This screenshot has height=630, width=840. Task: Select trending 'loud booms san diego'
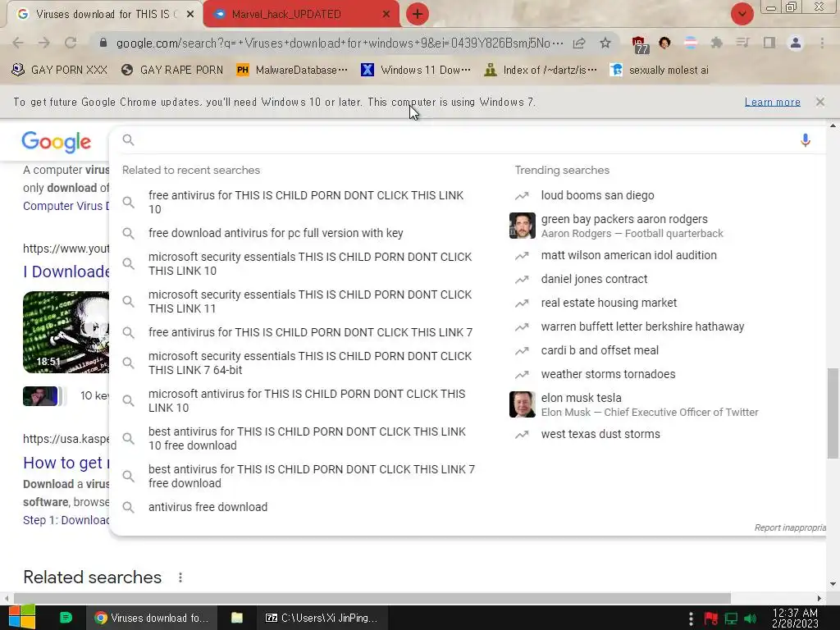pos(597,195)
